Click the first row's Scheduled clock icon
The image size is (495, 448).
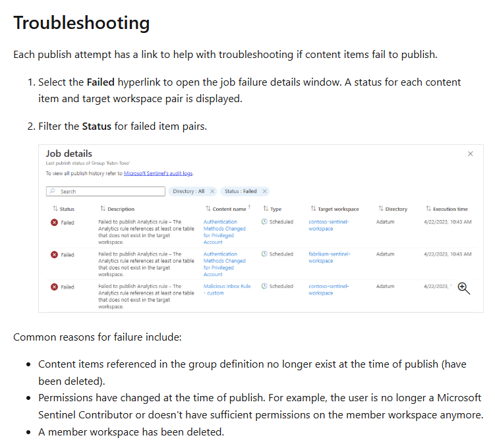coord(264,222)
